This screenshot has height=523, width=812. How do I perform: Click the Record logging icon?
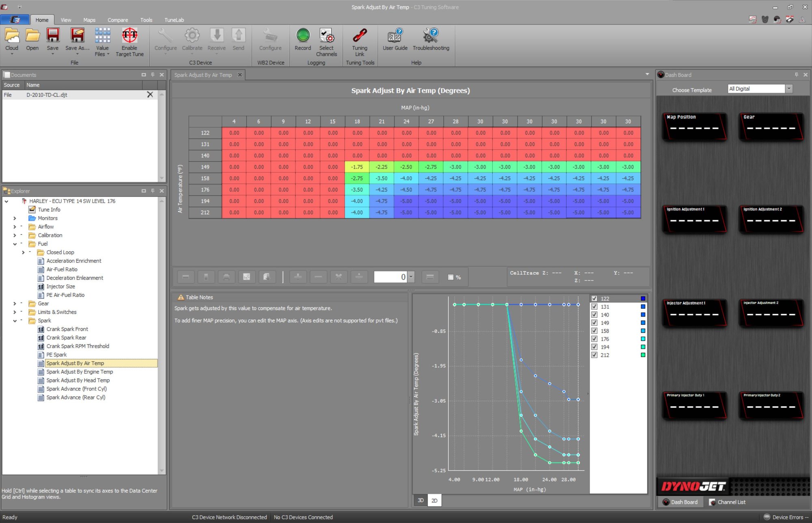coord(302,36)
